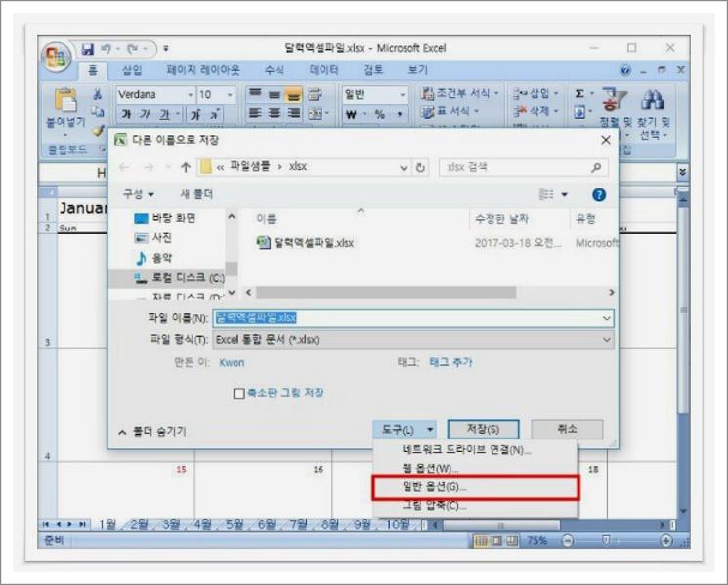Screen dimensions: 728x585
Task: Open the font size 10 dropdown
Action: pos(230,95)
